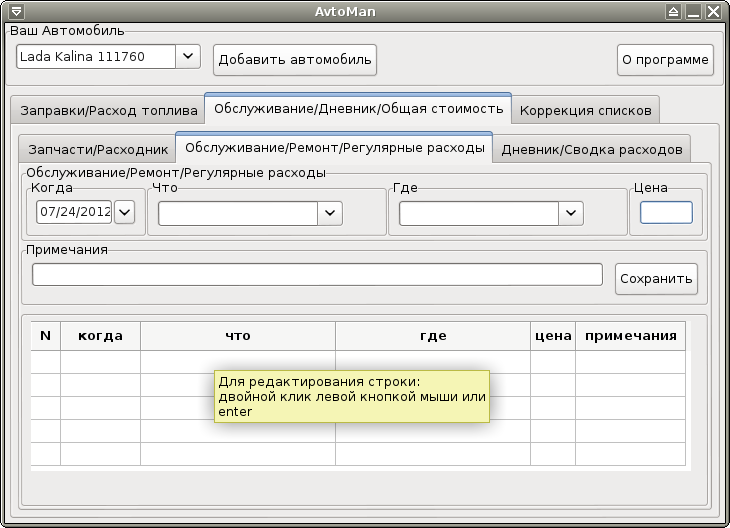Click the когда column header

coord(100,336)
